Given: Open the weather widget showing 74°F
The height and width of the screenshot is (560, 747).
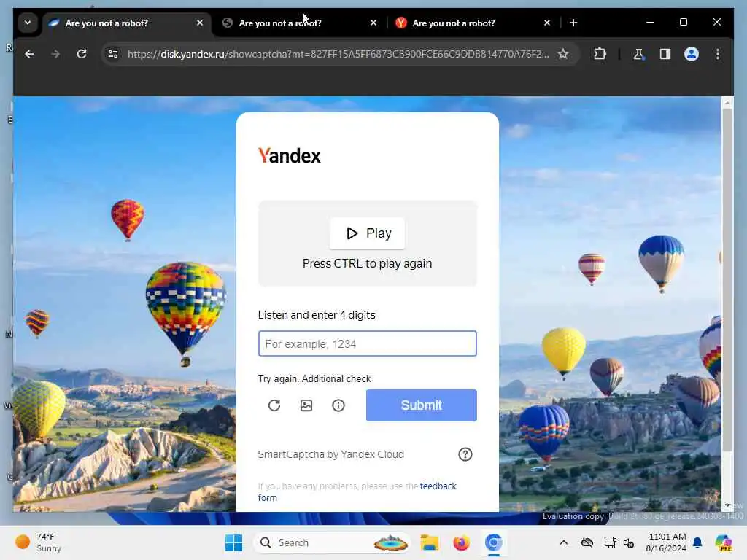Looking at the screenshot, I should click(38, 542).
